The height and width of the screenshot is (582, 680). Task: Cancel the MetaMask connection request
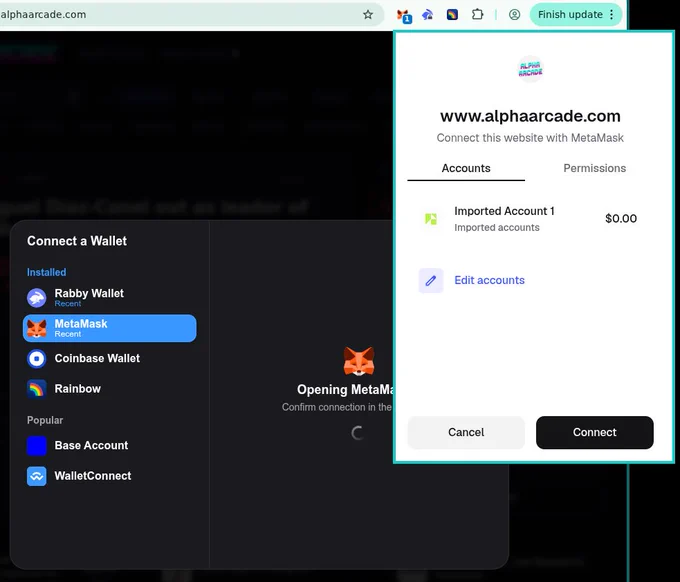466,432
